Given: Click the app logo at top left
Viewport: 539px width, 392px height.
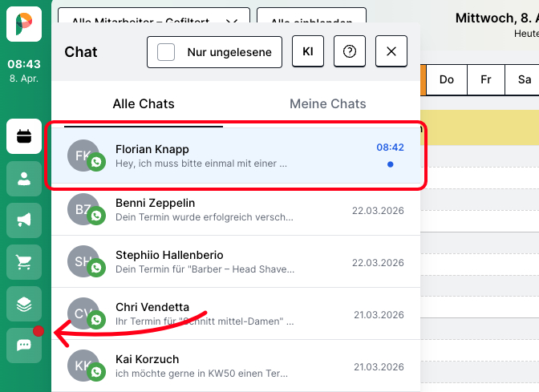Looking at the screenshot, I should pos(24,22).
